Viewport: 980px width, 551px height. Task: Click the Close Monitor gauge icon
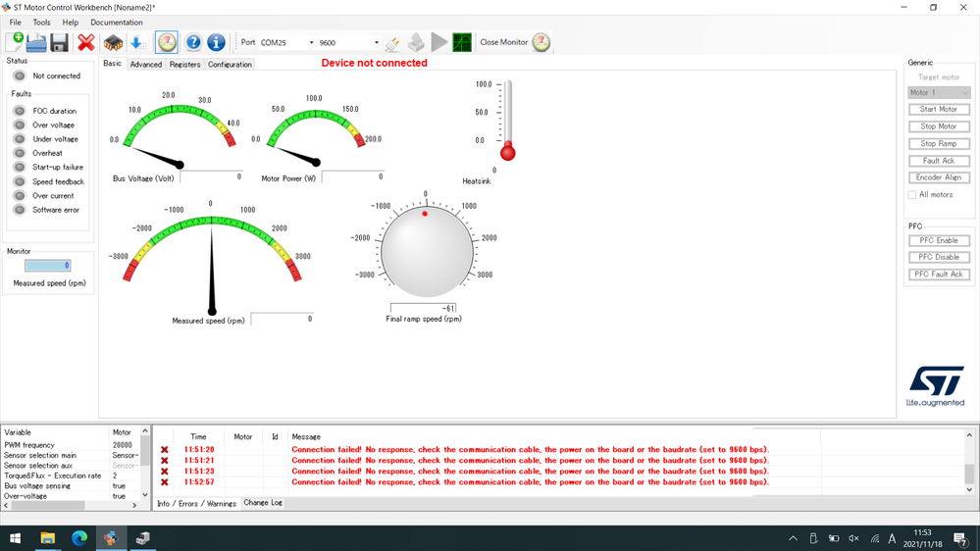(x=542, y=42)
